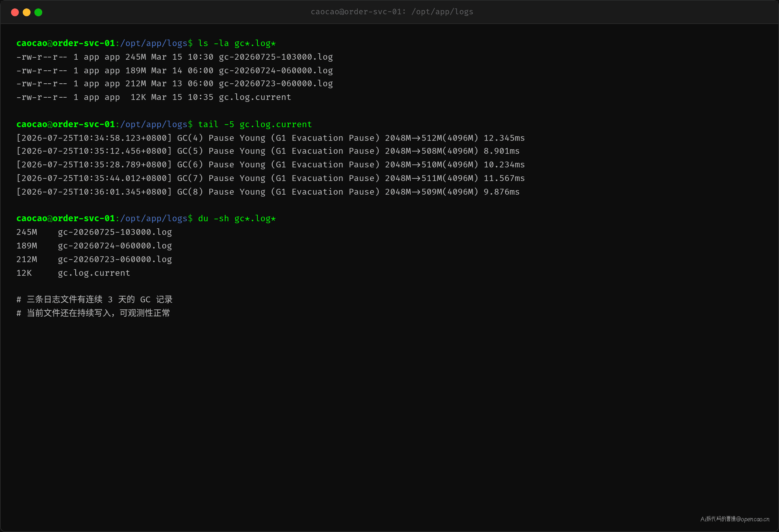779x532 pixels.
Task: Click the comment about 3 天的 GC 记录
Action: [x=94, y=299]
